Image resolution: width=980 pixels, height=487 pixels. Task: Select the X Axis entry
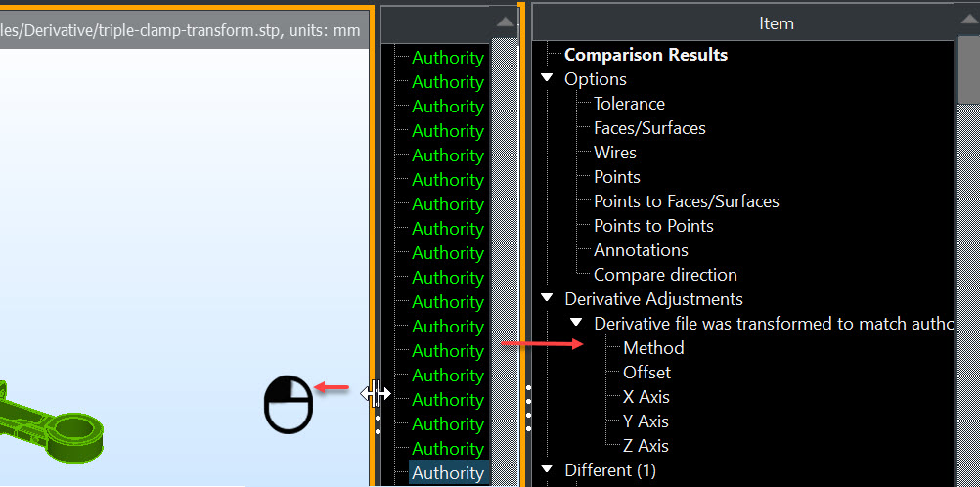[x=646, y=397]
